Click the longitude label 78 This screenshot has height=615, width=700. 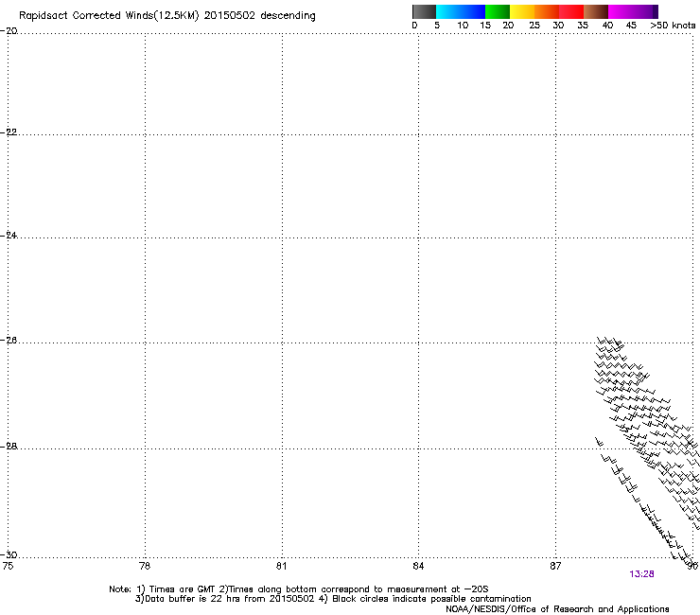tap(145, 566)
